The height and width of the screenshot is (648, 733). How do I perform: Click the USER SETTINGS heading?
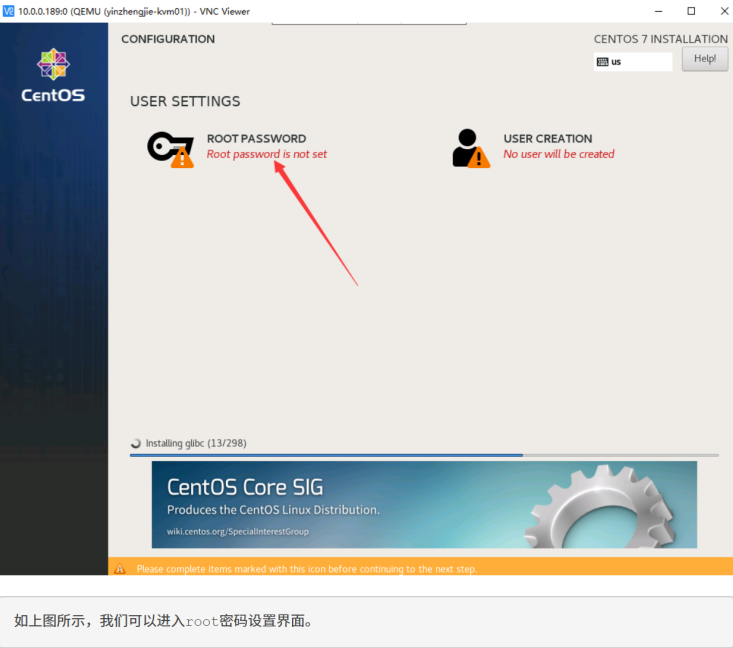click(185, 101)
